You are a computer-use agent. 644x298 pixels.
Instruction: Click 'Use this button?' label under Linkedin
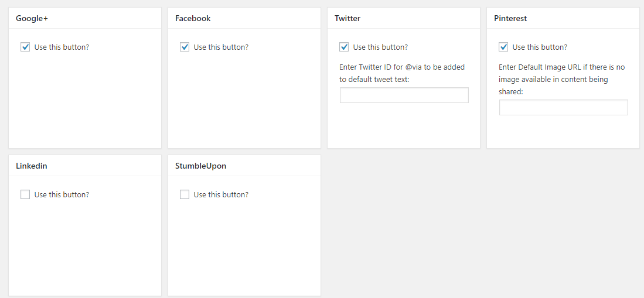(62, 194)
